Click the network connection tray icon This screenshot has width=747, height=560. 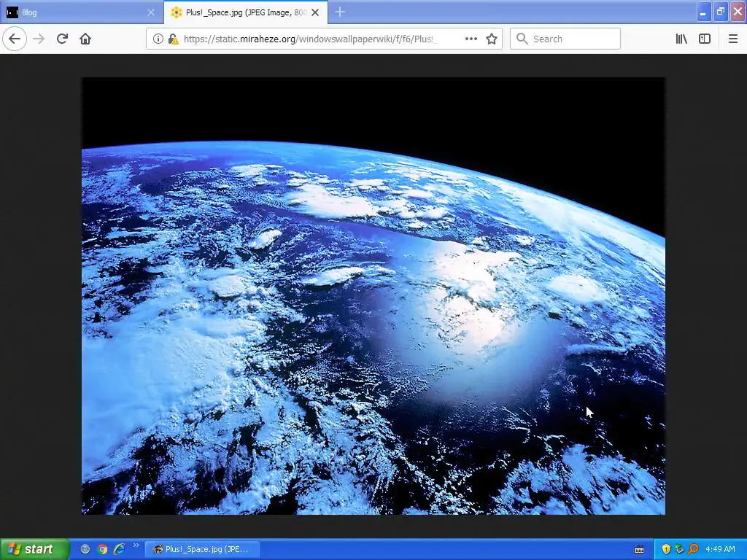679,549
